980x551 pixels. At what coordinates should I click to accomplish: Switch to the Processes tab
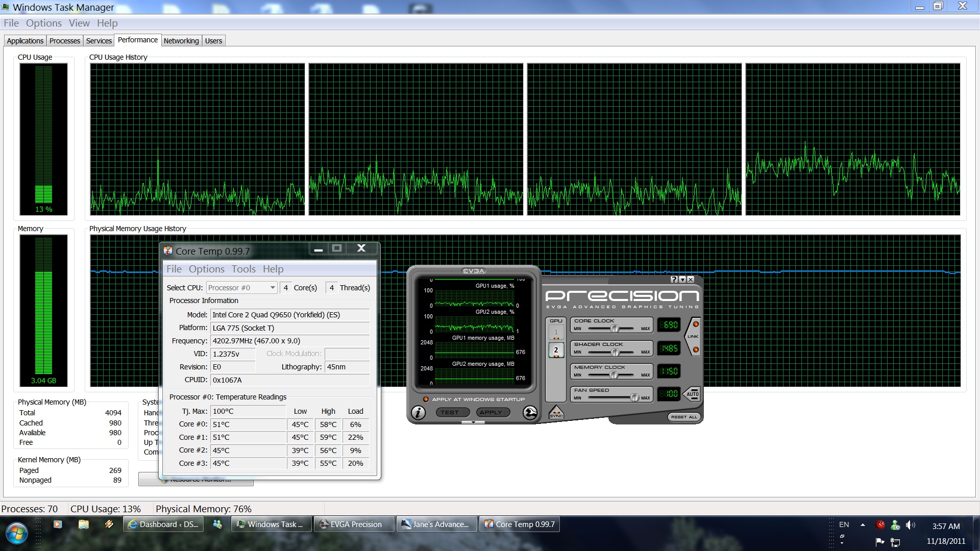coord(64,41)
